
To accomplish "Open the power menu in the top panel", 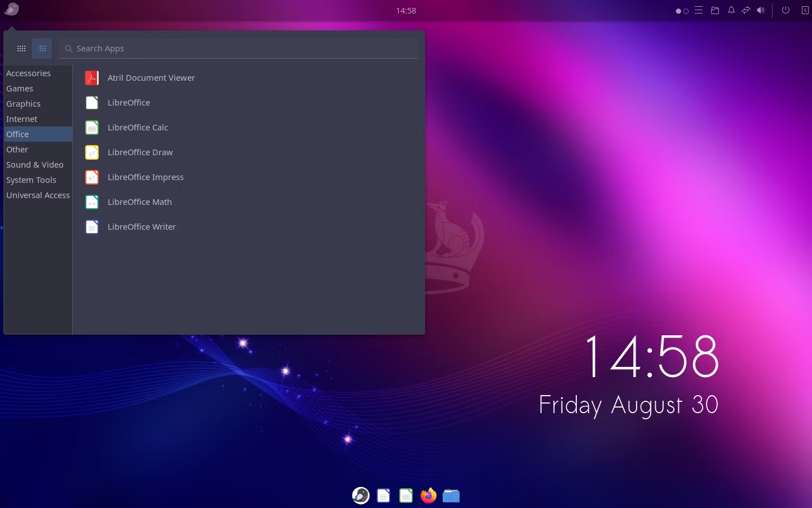I will 785,10.
